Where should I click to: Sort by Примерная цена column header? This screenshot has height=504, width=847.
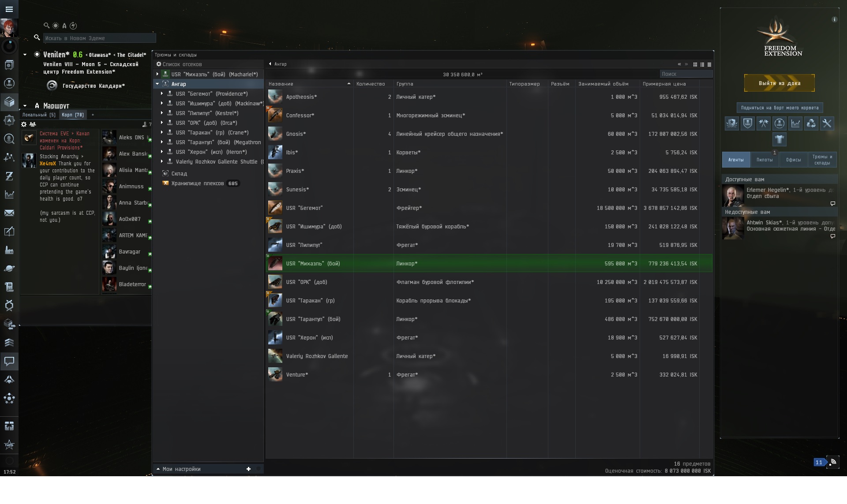(664, 84)
